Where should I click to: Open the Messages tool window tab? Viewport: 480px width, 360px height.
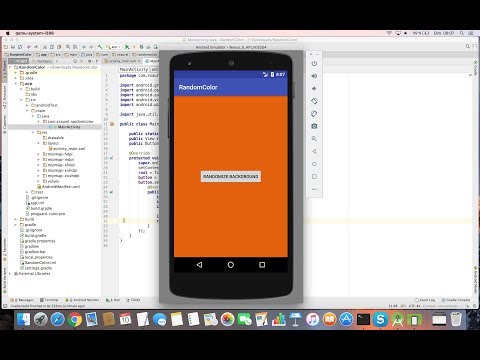pyautogui.click(x=22, y=300)
